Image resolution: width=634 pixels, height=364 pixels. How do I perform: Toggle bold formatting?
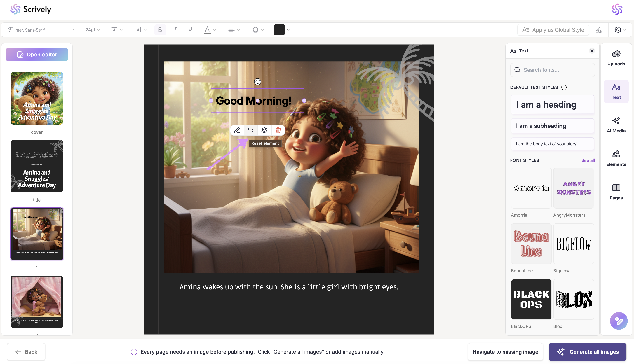[160, 30]
